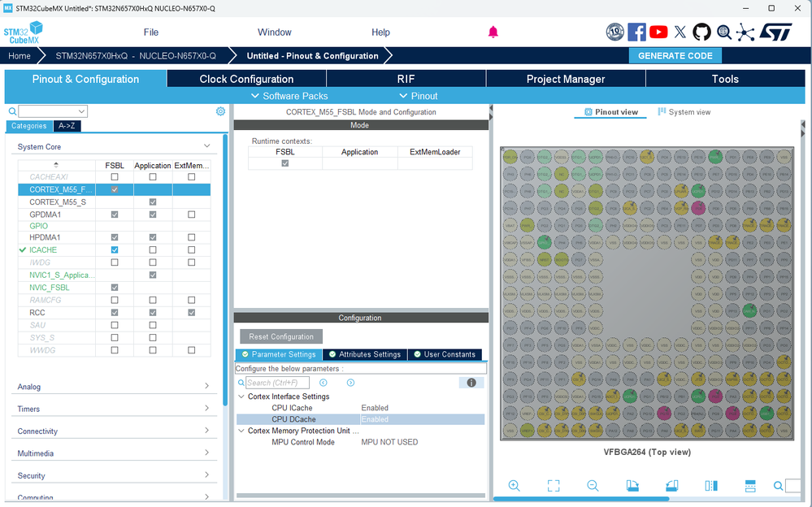Viewport: 812px width, 507px height.
Task: Click the parameter info icon
Action: click(x=471, y=383)
